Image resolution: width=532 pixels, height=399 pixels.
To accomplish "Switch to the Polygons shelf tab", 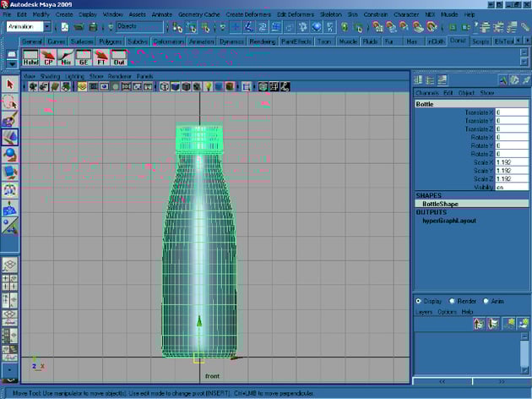I will click(x=111, y=41).
